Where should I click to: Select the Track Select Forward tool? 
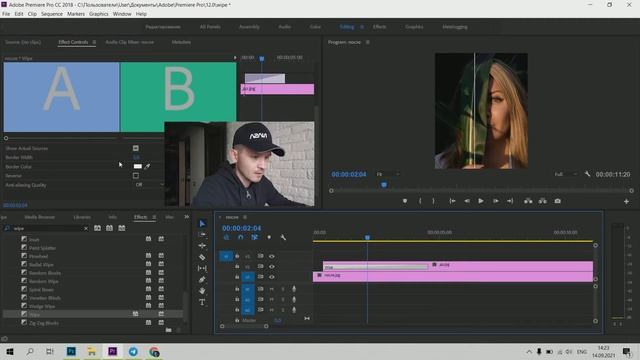(x=202, y=234)
